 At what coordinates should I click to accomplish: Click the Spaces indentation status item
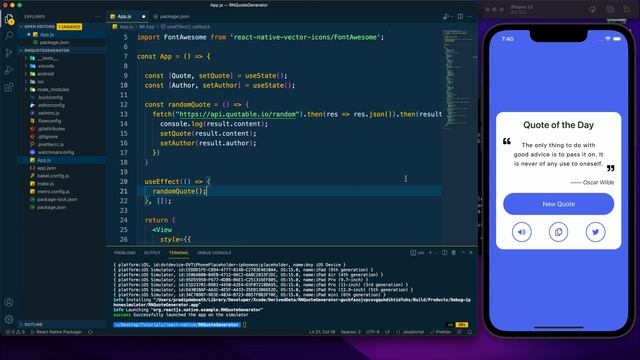click(x=351, y=332)
